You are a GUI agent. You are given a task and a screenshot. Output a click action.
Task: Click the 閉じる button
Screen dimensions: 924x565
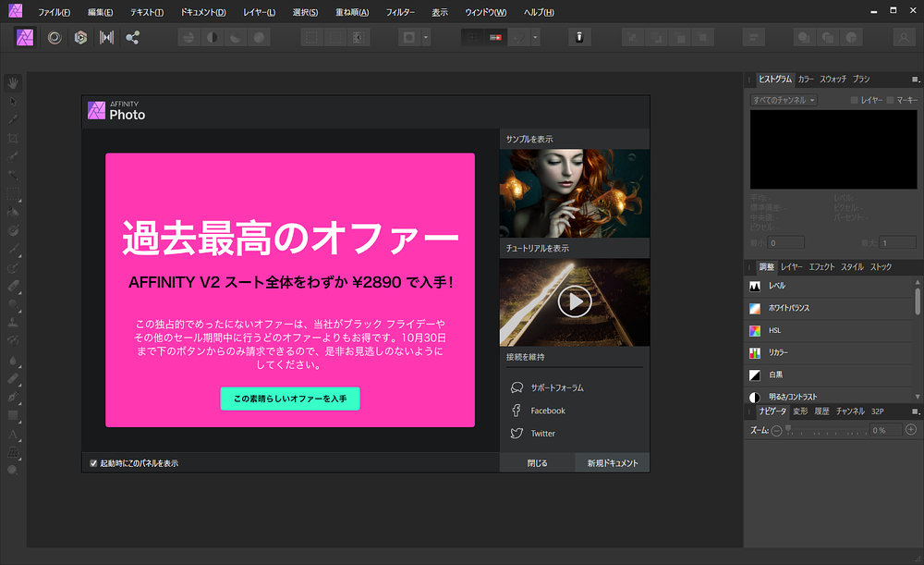(537, 463)
